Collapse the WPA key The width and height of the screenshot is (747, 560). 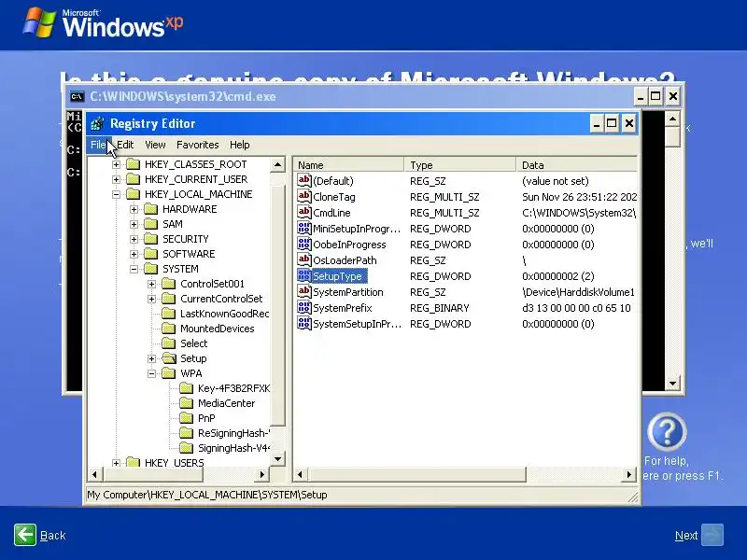(151, 374)
